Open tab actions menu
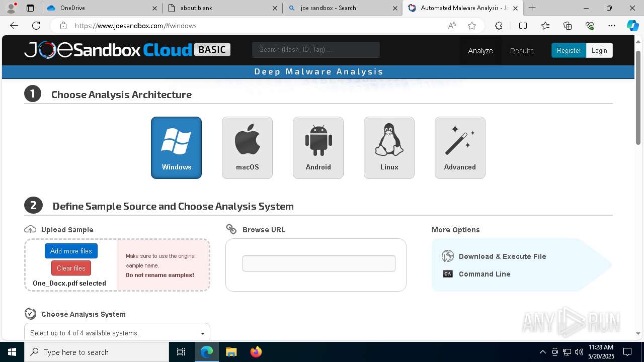Screen dimensions: 644x362 coord(30,8)
